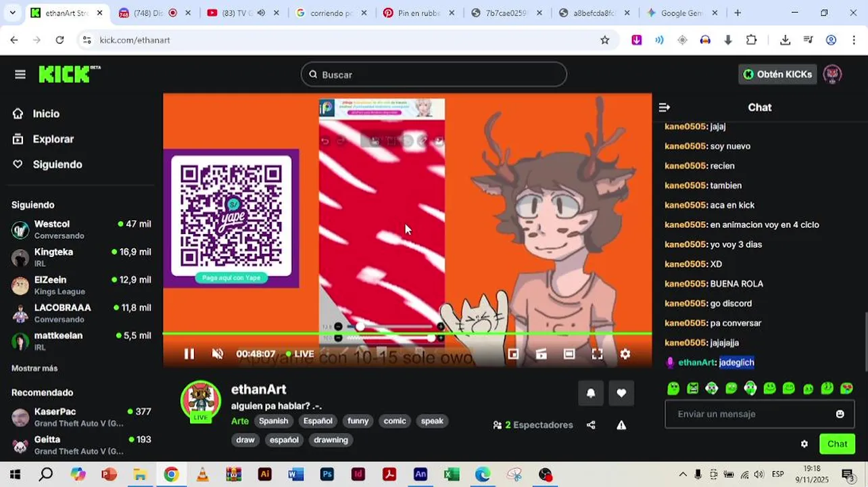The height and width of the screenshot is (487, 868).
Task: Open the Windows Start menu
Action: pyautogui.click(x=15, y=475)
